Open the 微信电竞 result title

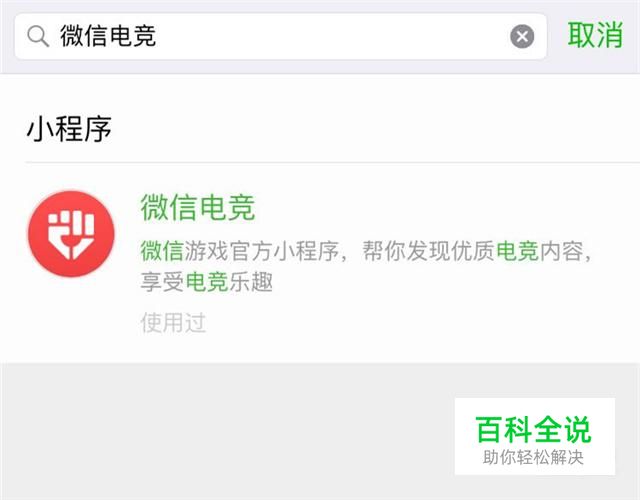(x=198, y=207)
